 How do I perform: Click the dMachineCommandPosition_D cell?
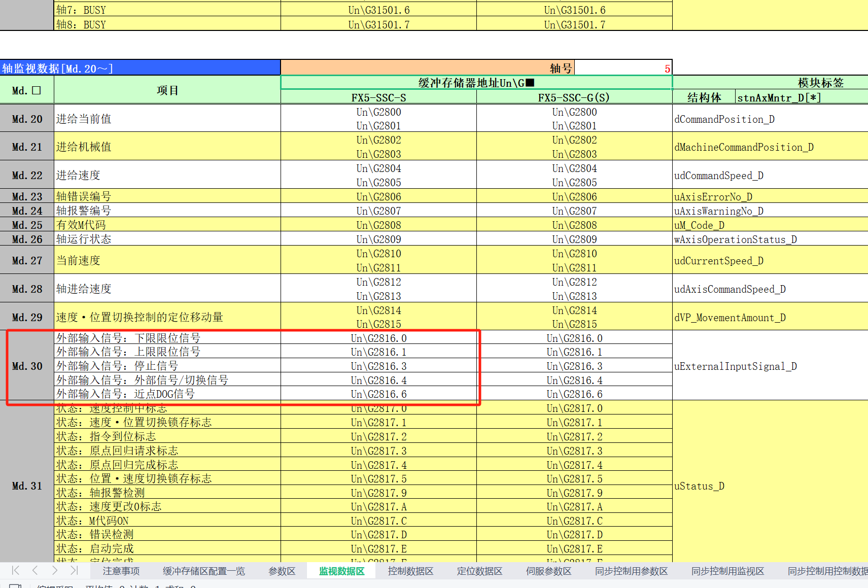click(x=744, y=147)
